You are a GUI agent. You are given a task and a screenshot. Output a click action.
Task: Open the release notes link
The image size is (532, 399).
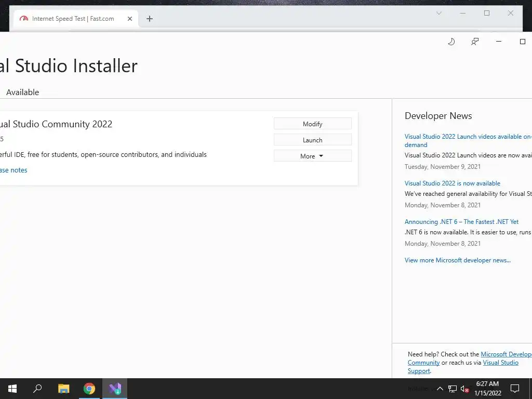14,170
